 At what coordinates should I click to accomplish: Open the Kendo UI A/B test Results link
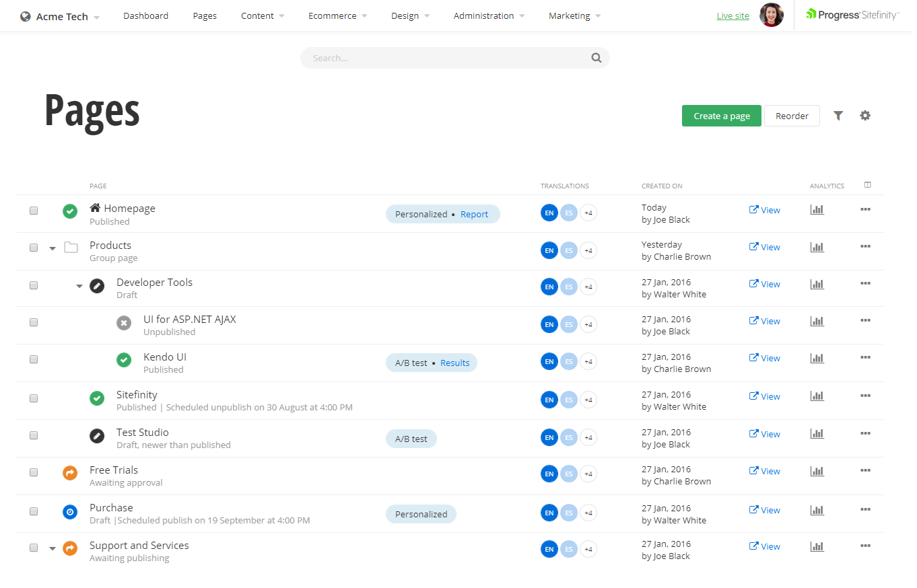[x=455, y=363]
